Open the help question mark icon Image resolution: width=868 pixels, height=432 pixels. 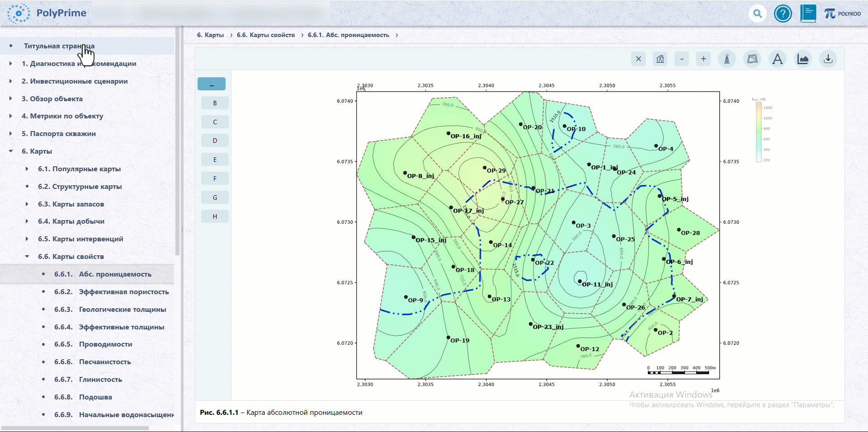[783, 14]
